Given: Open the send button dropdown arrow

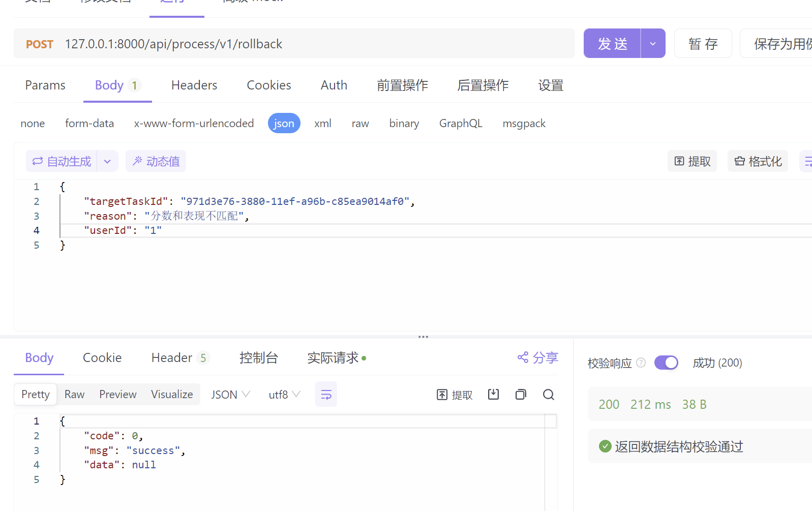Looking at the screenshot, I should (x=653, y=44).
